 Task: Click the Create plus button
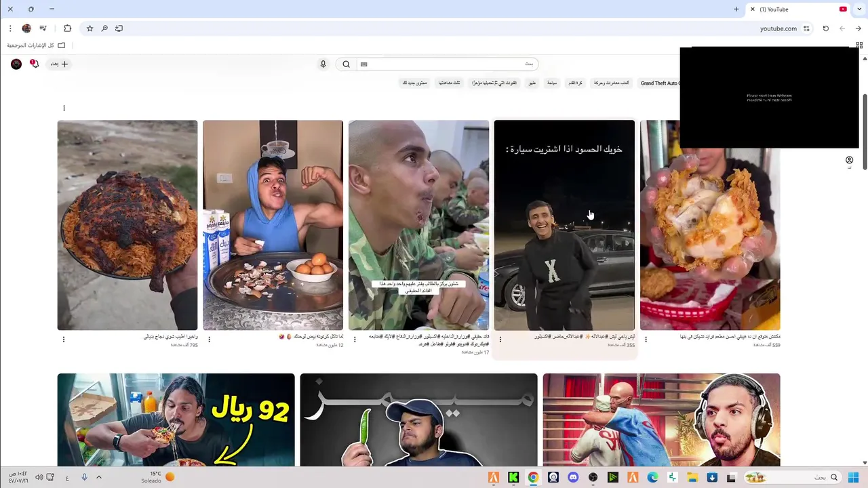[59, 64]
